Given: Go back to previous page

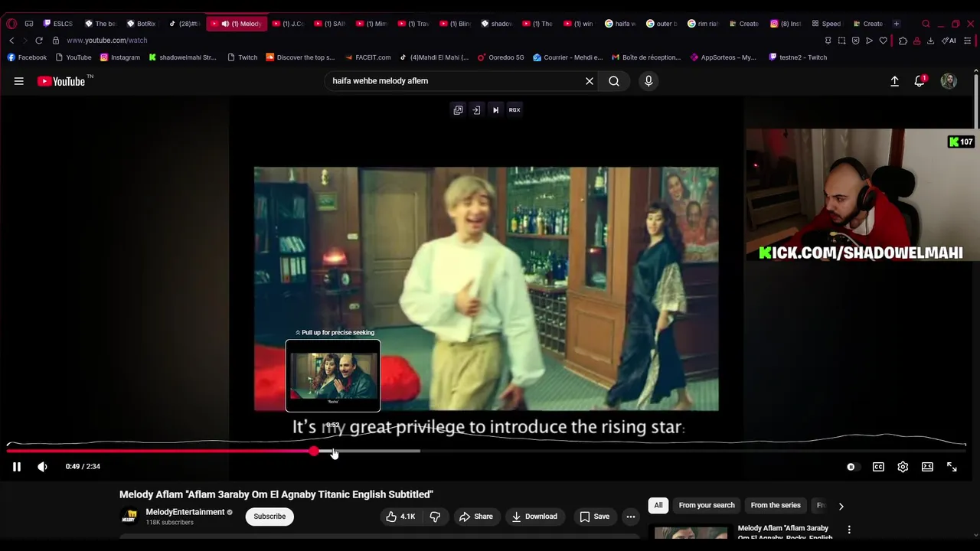Looking at the screenshot, I should 11,41.
